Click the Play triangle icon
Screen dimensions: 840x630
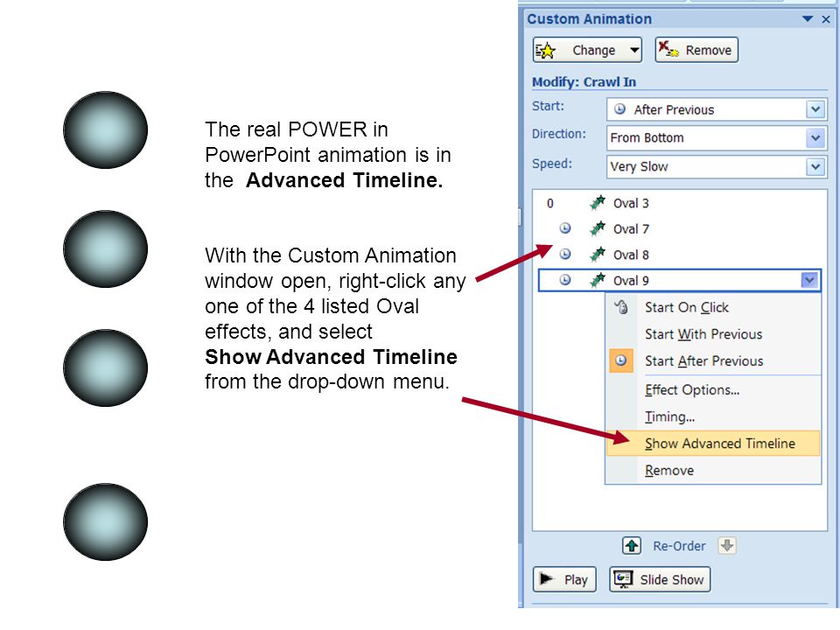point(546,578)
